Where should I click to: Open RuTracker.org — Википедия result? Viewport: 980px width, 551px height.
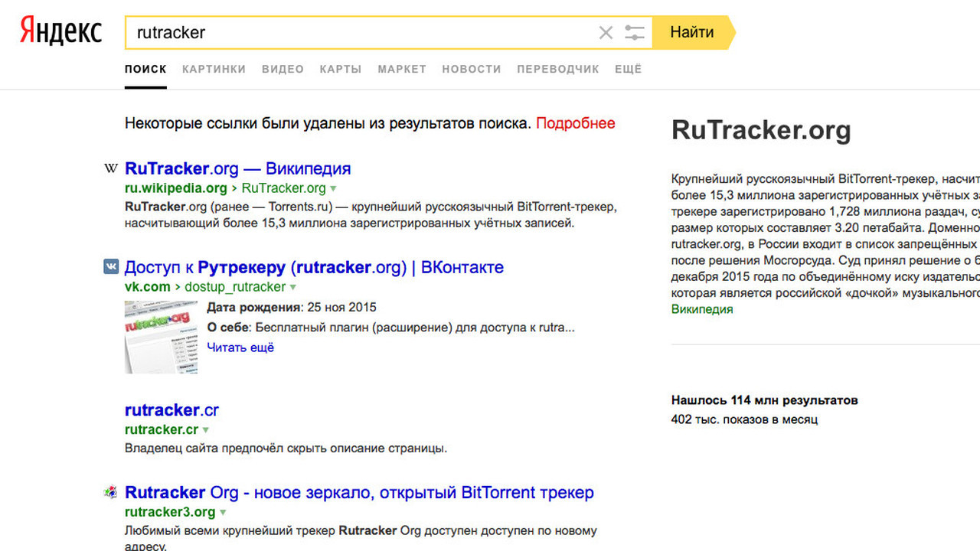(237, 168)
